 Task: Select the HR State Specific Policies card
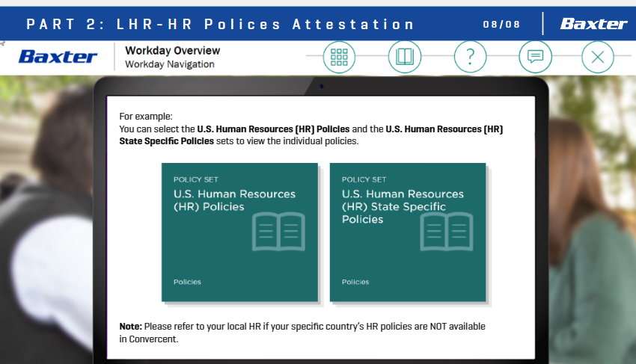point(408,232)
